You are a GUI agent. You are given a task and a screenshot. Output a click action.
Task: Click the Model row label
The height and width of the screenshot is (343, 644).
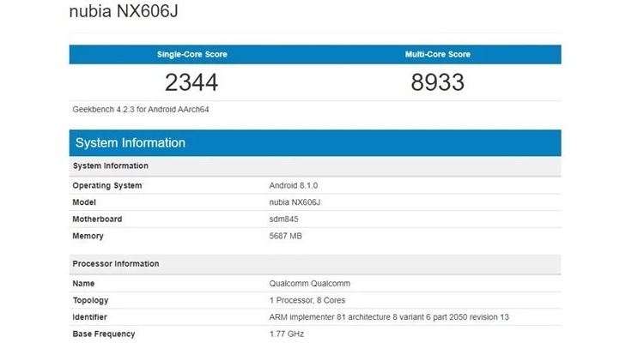pyautogui.click(x=84, y=202)
